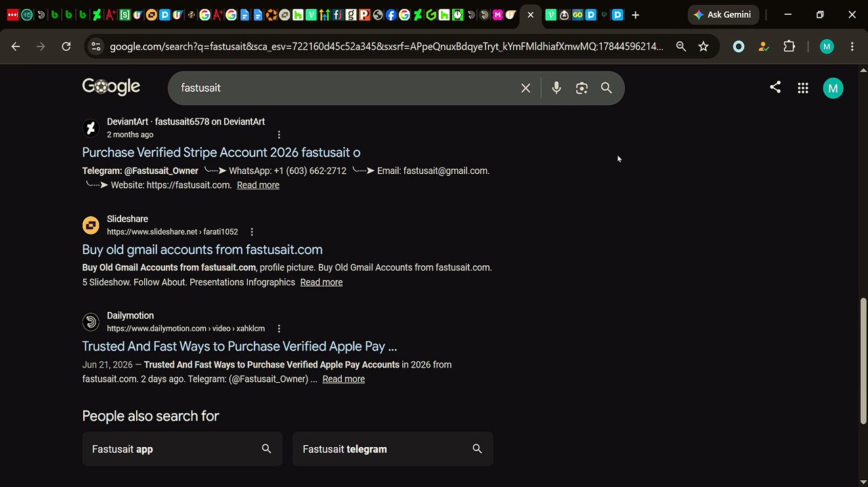Click slideshare.net › farati1052 URL text
Viewport: 868px width, 487px height.
[x=173, y=231]
